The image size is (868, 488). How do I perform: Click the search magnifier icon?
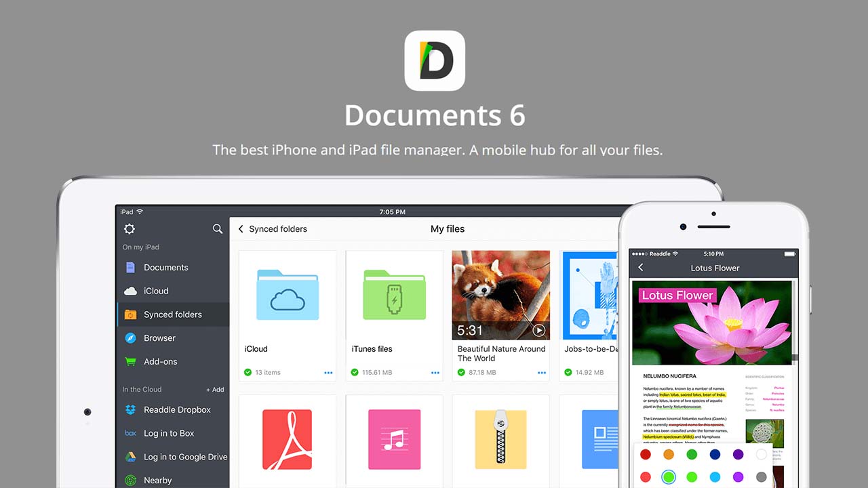tap(218, 229)
